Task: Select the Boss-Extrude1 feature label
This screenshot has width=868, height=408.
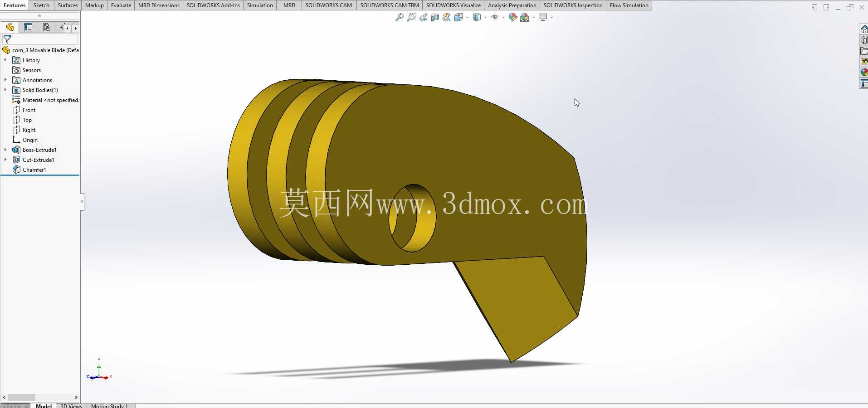Action: pos(39,150)
